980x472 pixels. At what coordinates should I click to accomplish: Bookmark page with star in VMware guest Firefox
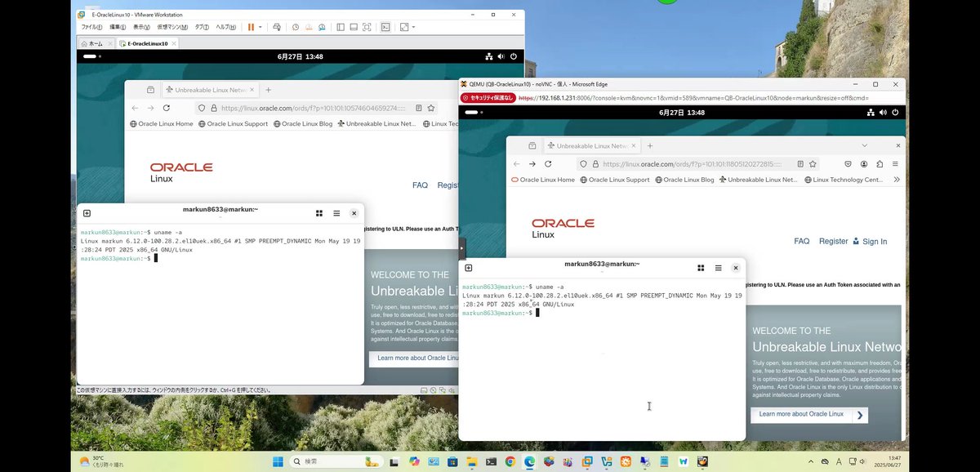(x=432, y=108)
